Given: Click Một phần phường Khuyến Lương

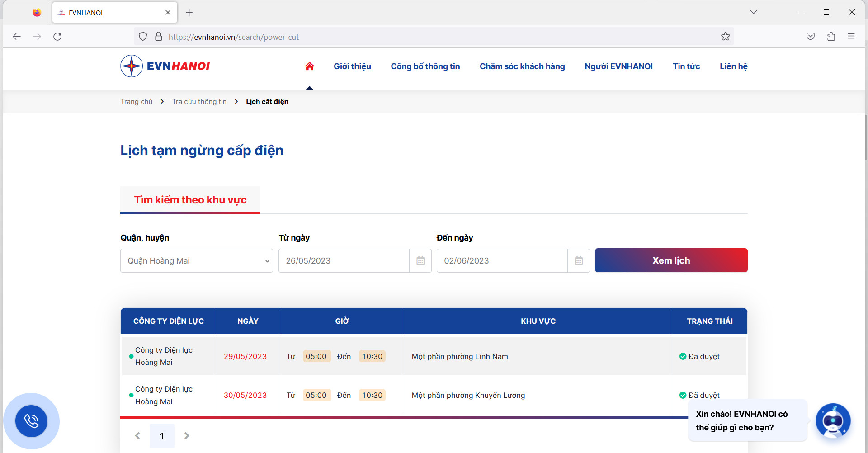Looking at the screenshot, I should pos(468,395).
